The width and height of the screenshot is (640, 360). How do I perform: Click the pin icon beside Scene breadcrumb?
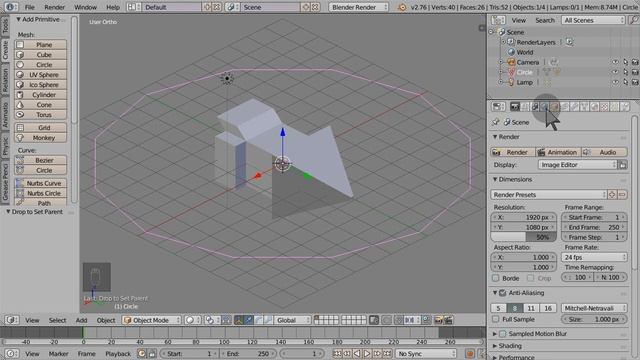tap(496, 122)
